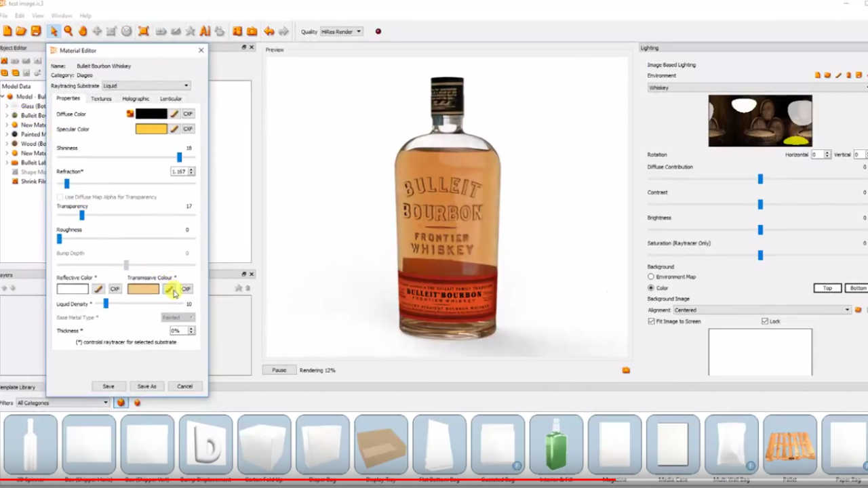868x488 pixels.
Task: Click the dark red record dot
Action: [378, 31]
